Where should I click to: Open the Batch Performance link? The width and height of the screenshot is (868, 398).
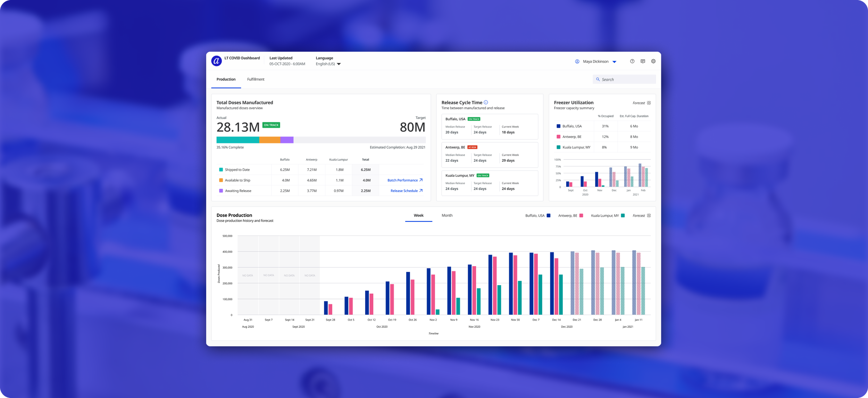click(x=402, y=180)
